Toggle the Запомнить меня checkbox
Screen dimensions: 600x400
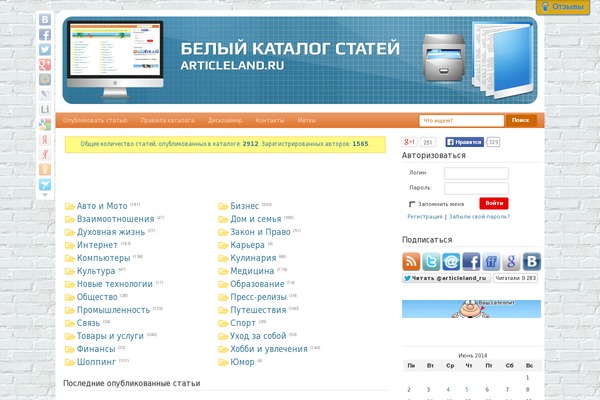click(x=412, y=204)
